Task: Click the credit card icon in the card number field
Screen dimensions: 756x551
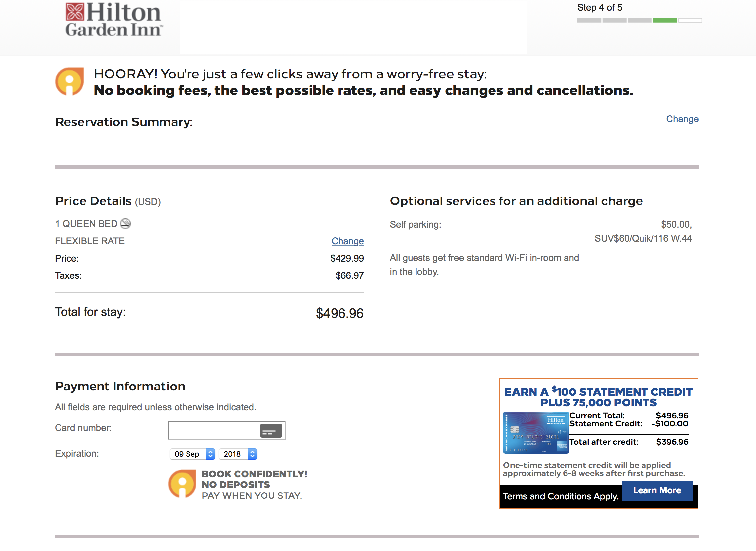Action: point(271,431)
